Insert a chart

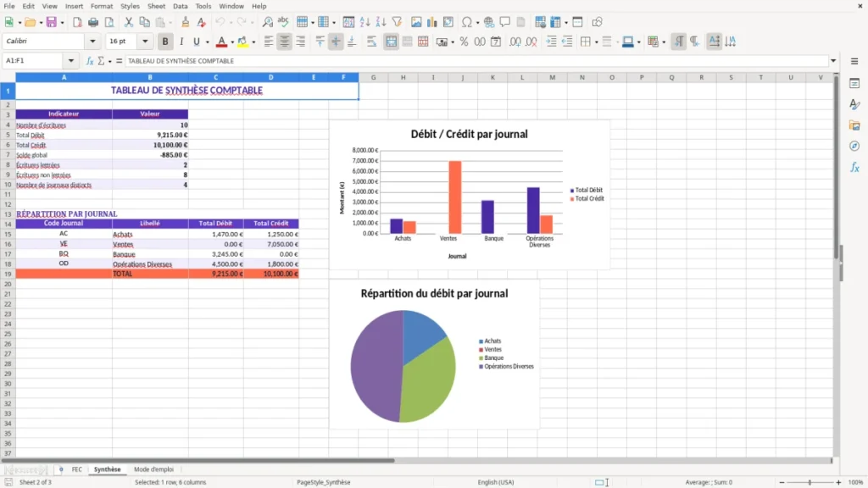coord(432,22)
